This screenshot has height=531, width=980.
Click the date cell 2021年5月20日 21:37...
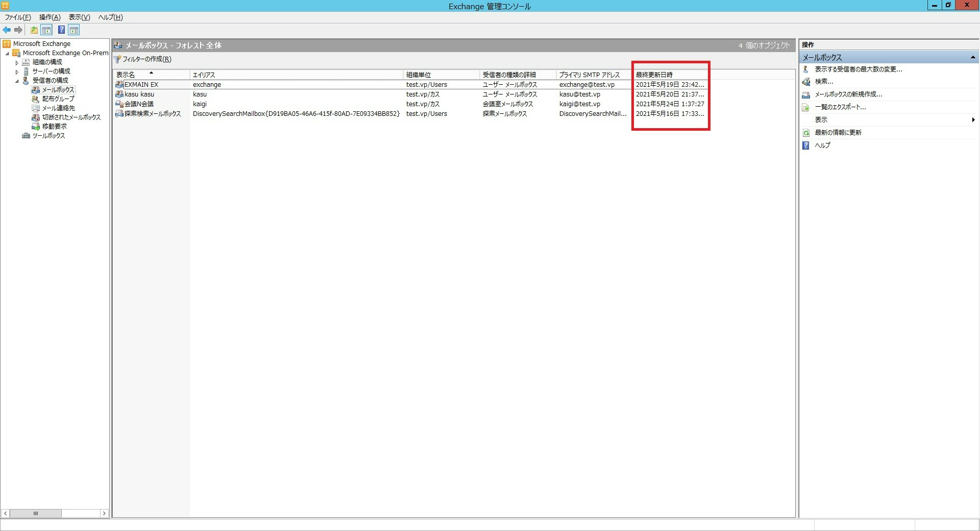point(670,94)
